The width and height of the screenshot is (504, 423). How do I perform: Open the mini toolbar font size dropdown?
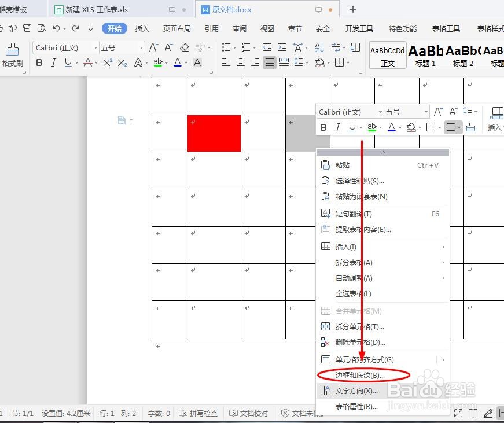click(426, 112)
